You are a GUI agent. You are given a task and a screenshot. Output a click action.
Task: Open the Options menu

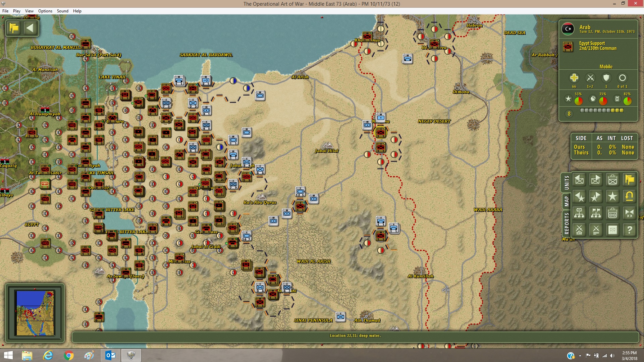45,11
